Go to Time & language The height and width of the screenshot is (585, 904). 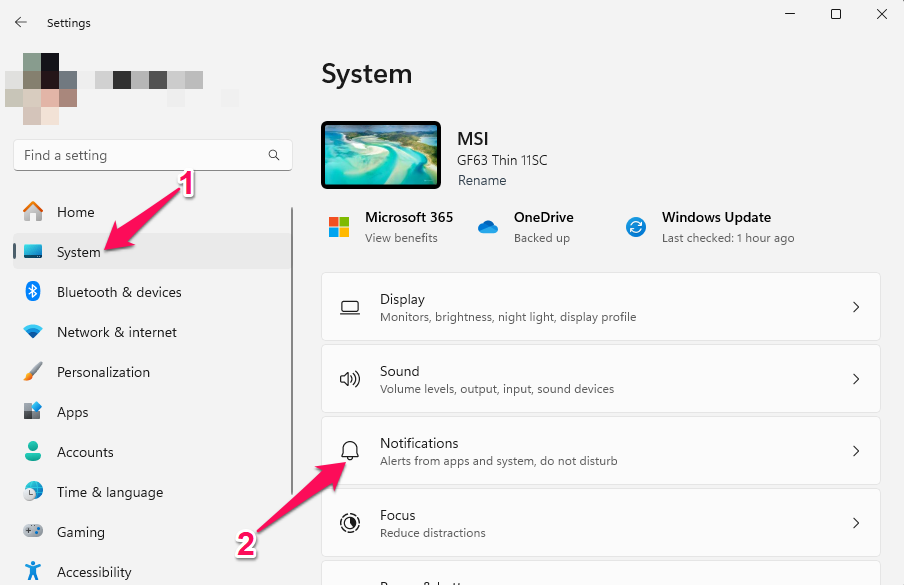pyautogui.click(x=152, y=492)
